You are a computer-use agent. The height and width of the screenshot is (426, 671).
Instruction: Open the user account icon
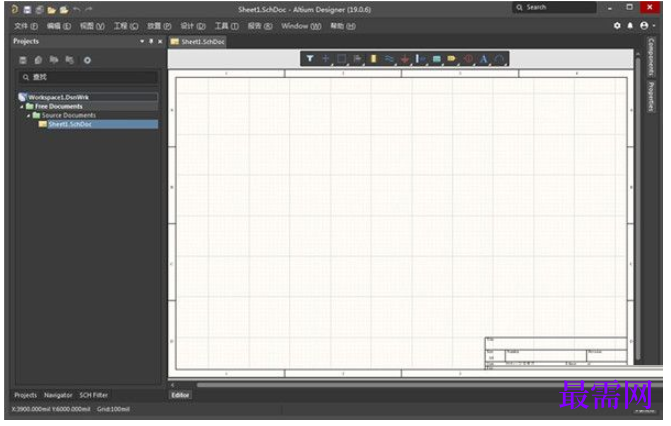pos(644,26)
